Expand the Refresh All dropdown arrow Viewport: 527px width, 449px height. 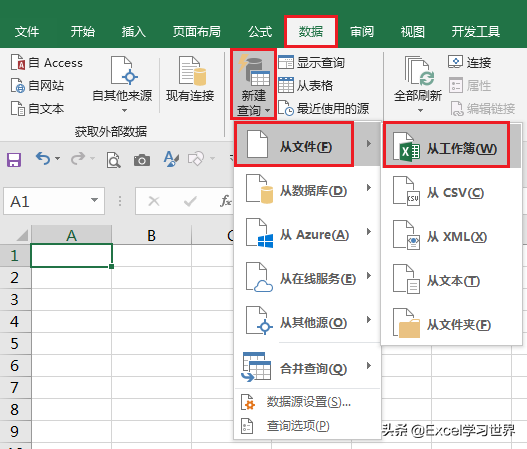[x=420, y=110]
